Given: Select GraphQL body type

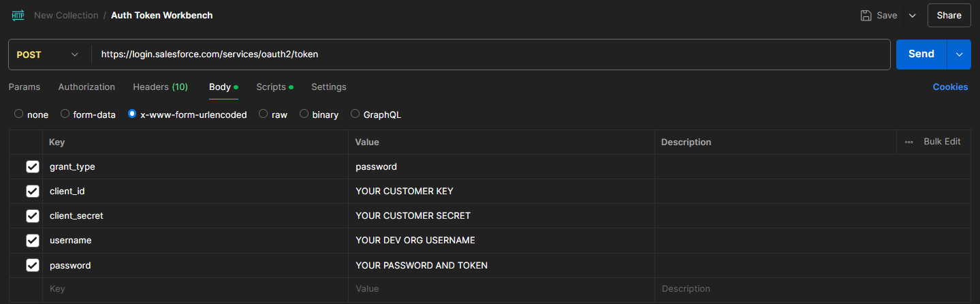Looking at the screenshot, I should coord(355,115).
